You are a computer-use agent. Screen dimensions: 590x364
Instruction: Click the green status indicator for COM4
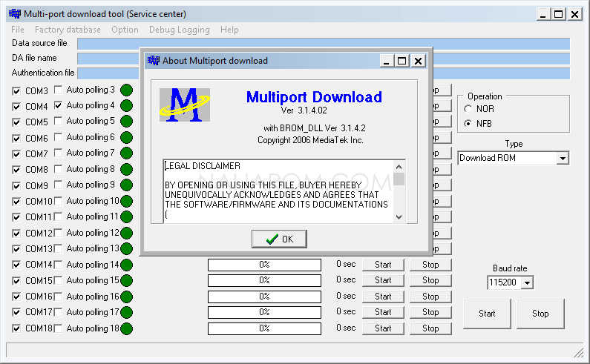pyautogui.click(x=126, y=106)
